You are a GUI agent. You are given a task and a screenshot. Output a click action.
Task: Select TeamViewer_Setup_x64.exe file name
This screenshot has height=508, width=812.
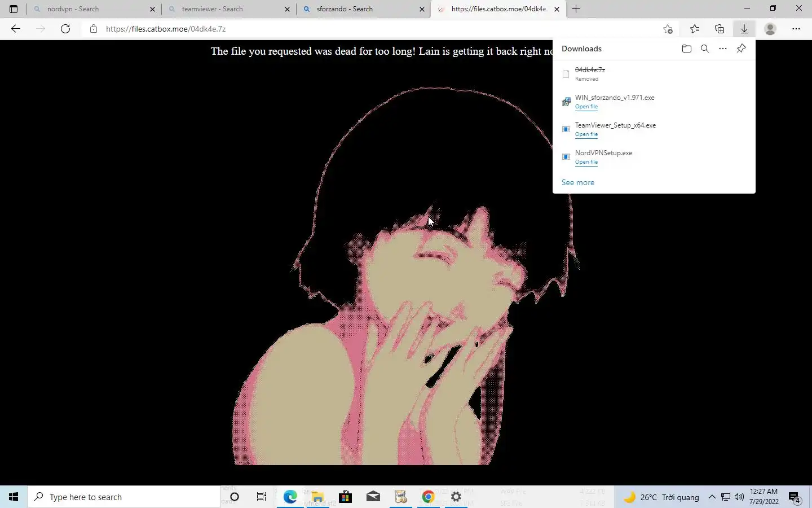coord(615,125)
